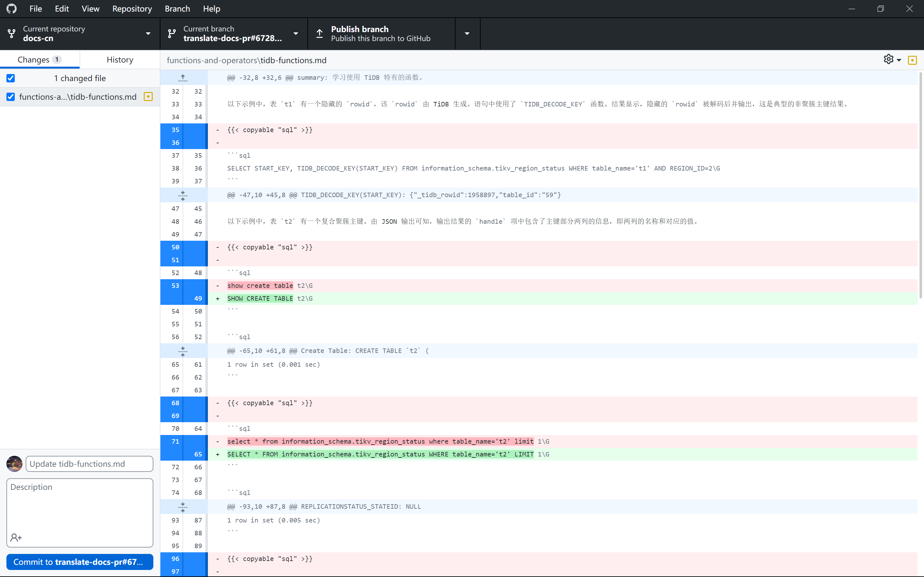The width and height of the screenshot is (924, 577).
Task: Click Commit to translate-docs-pr button
Action: coord(80,562)
